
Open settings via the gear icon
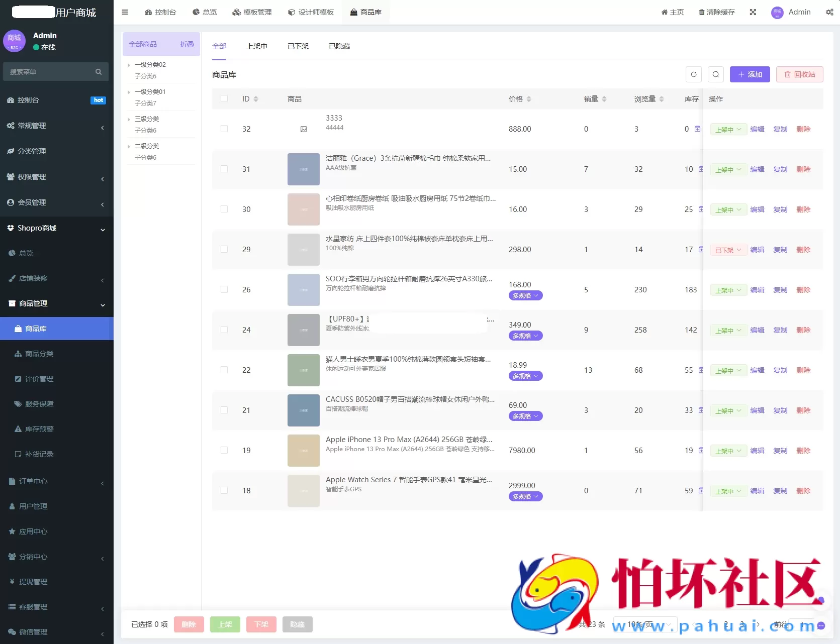[x=829, y=12]
